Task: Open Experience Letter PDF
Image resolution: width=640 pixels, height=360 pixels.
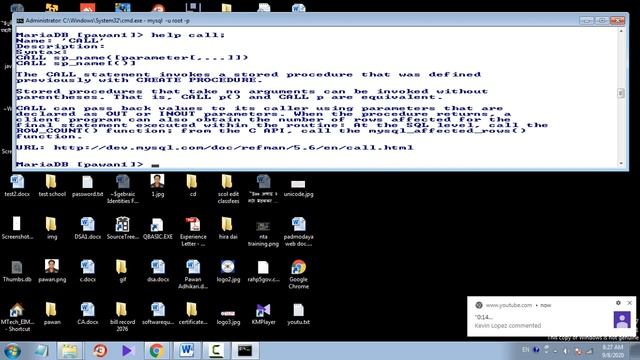Action: tap(193, 231)
